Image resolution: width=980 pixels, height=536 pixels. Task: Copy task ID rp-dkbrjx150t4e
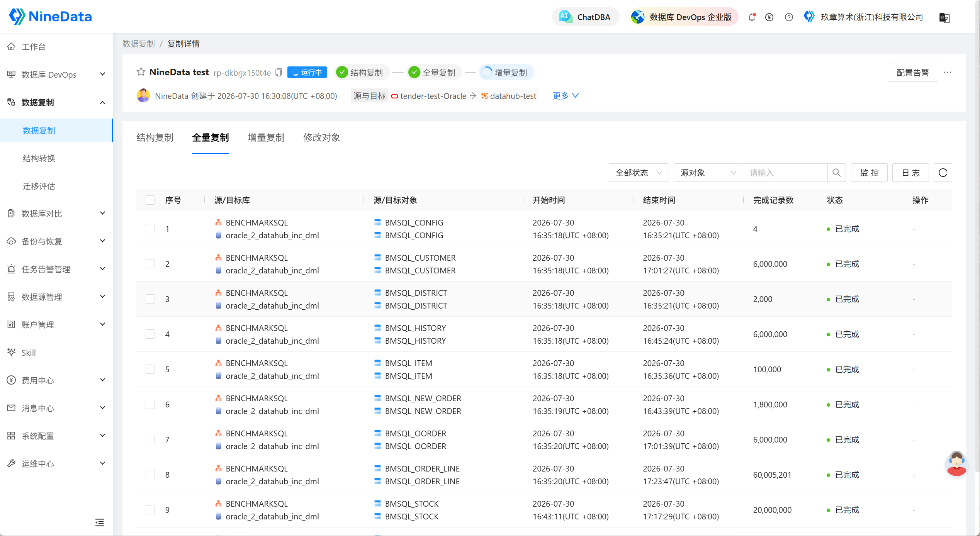pyautogui.click(x=279, y=72)
